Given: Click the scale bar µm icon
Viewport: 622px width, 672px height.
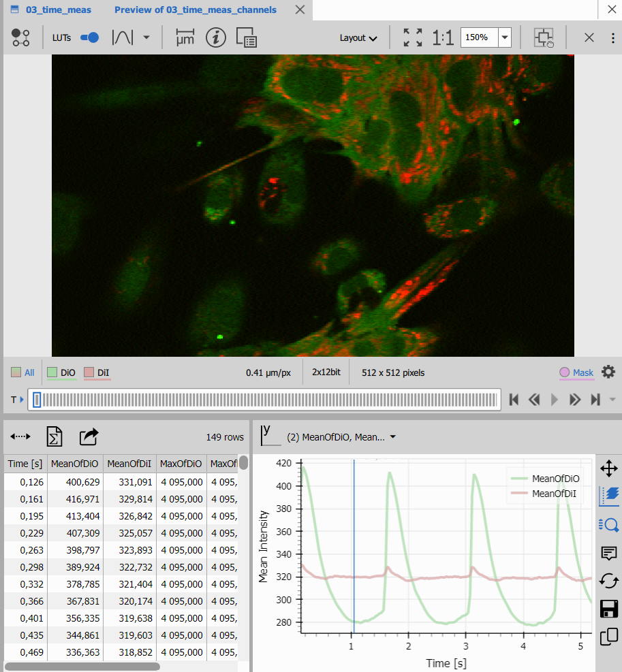Looking at the screenshot, I should (185, 37).
